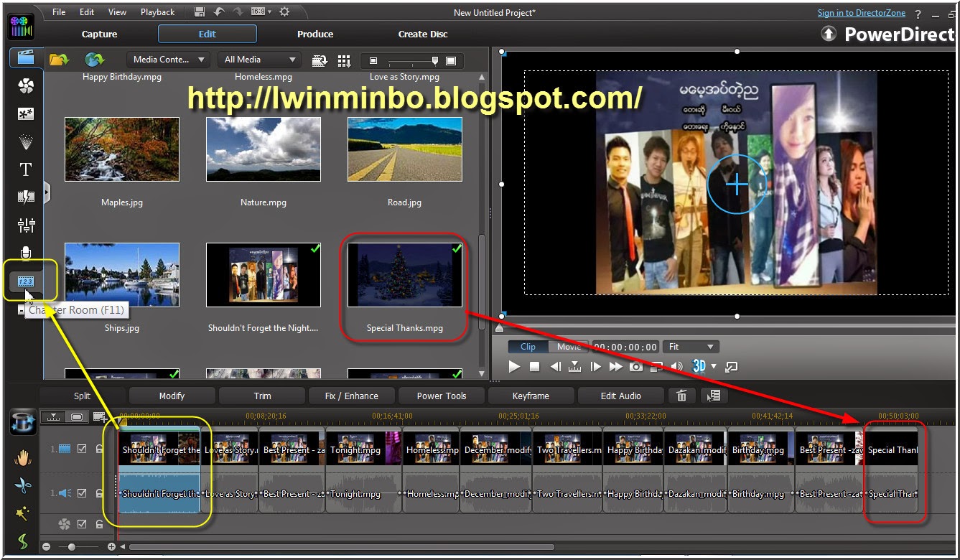Take a snapshot with camera icon

pyautogui.click(x=635, y=366)
